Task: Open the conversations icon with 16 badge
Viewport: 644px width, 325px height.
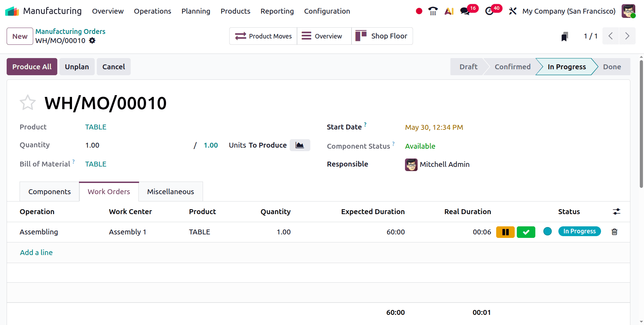Action: point(469,10)
